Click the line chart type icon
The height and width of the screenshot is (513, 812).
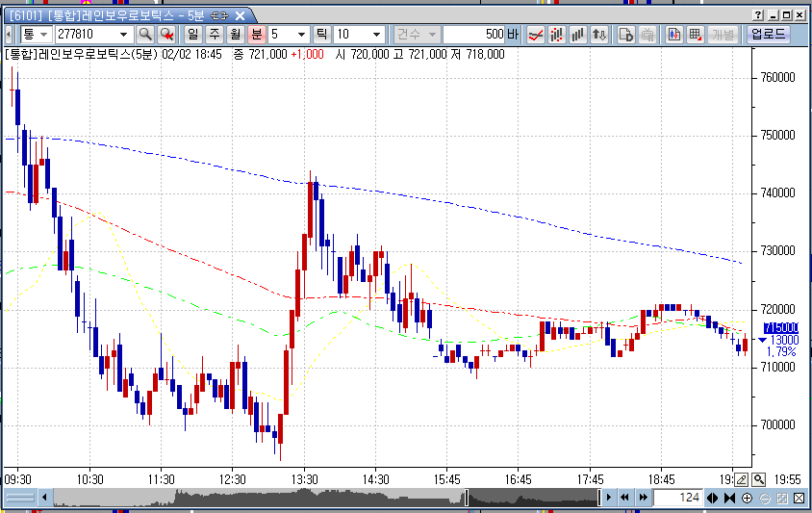click(x=537, y=35)
